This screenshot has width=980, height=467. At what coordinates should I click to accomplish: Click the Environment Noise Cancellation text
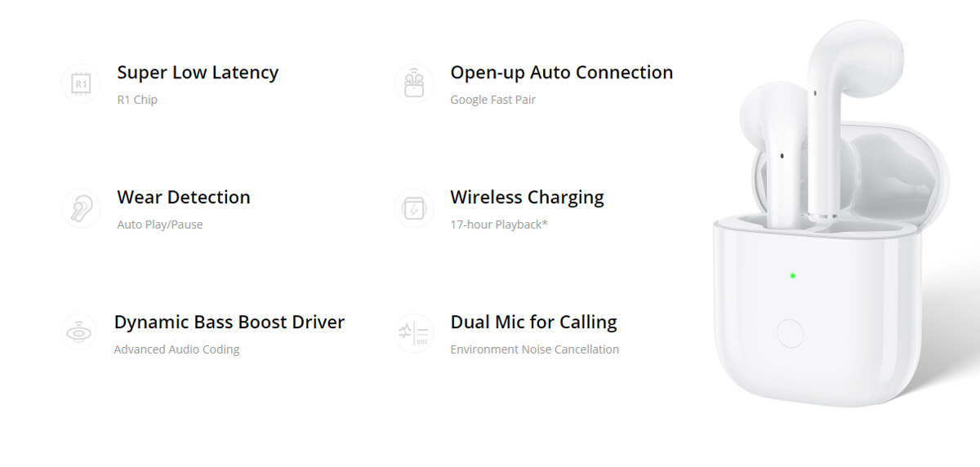(x=535, y=349)
